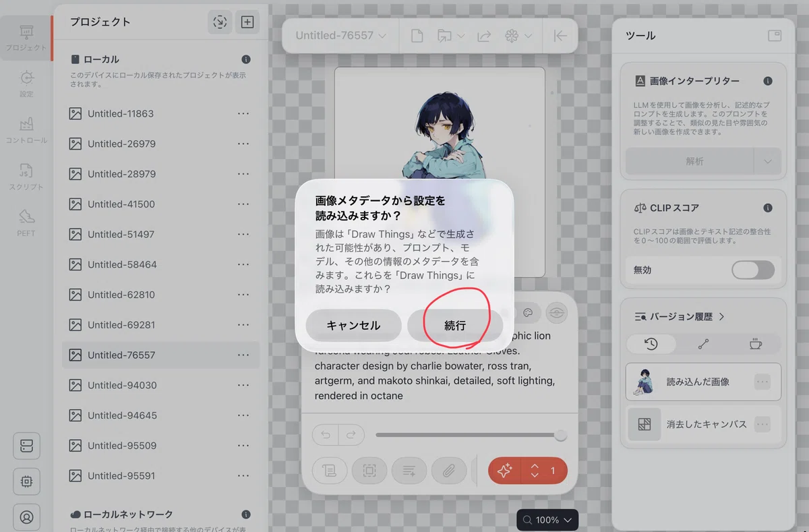Redo the action with the arrow icon
This screenshot has width=809, height=532.
(x=351, y=435)
